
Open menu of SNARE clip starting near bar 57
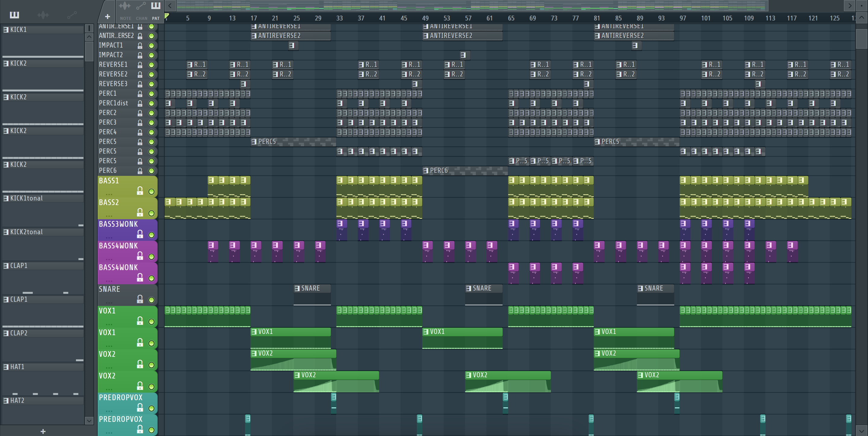click(x=468, y=288)
